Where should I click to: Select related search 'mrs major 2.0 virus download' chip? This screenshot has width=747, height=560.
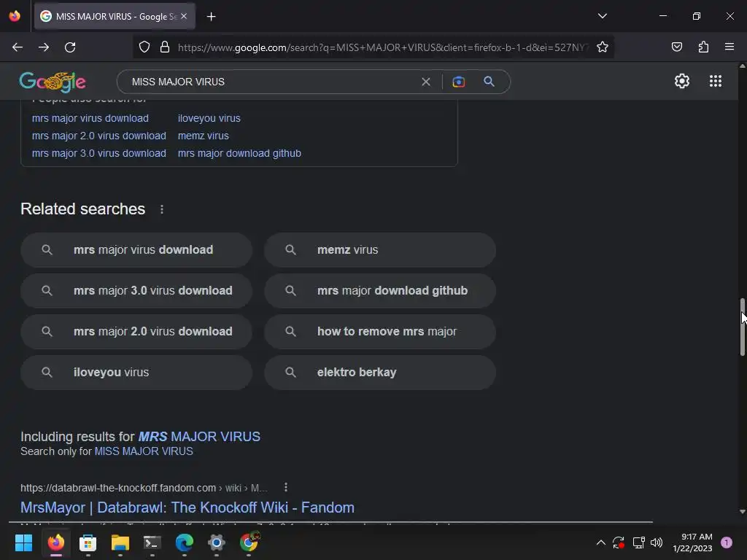[136, 332]
